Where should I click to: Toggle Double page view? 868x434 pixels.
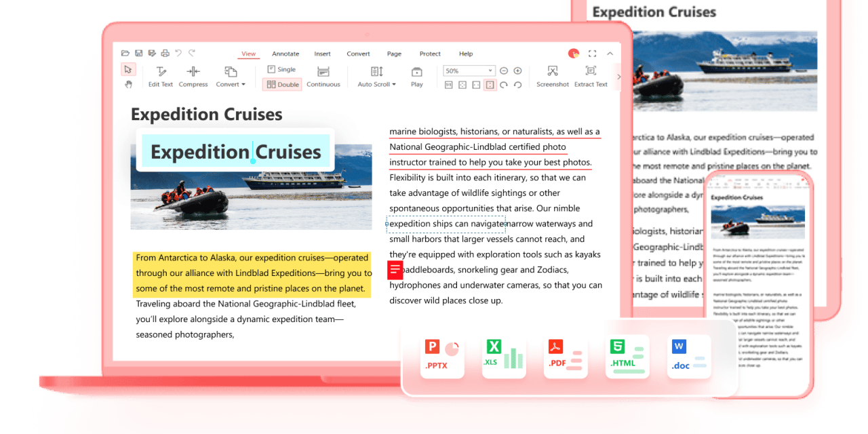click(282, 85)
